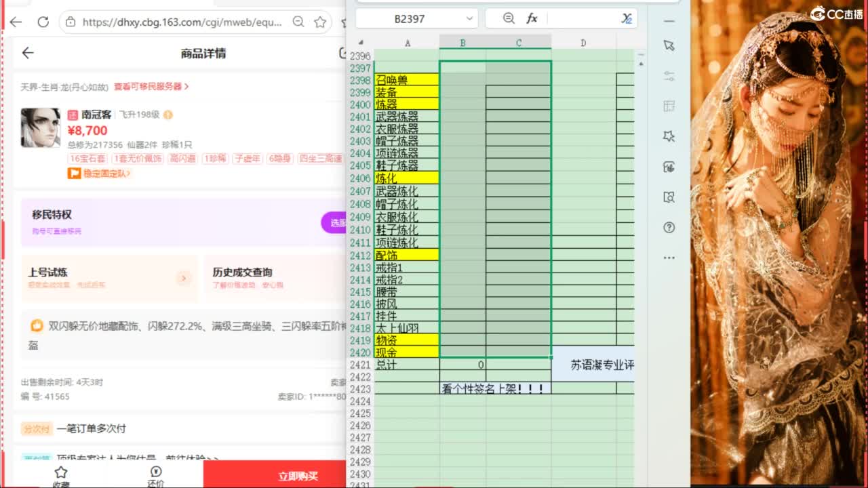This screenshot has height=488, width=868.
Task: Expand the 上号试炼 arrow chevron
Action: 182,278
